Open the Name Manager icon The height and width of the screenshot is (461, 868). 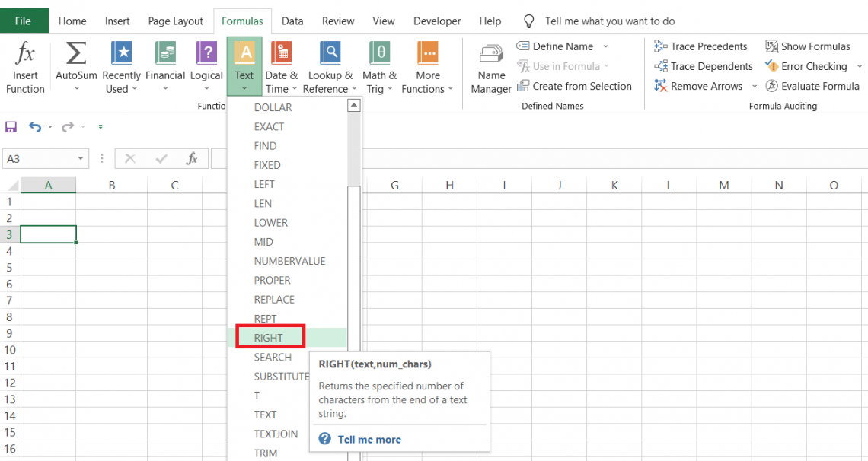point(491,53)
